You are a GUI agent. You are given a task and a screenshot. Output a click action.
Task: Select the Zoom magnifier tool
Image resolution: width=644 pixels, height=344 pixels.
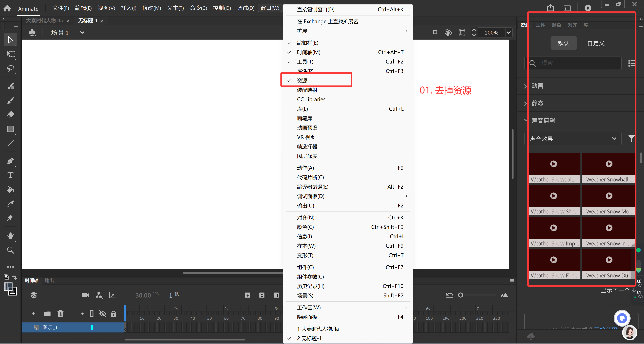10,250
